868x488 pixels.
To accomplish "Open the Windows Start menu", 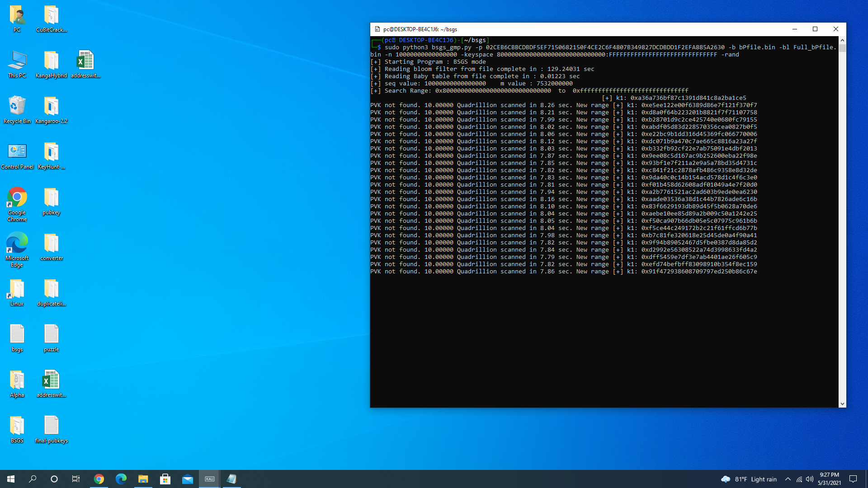I will coord(11,479).
